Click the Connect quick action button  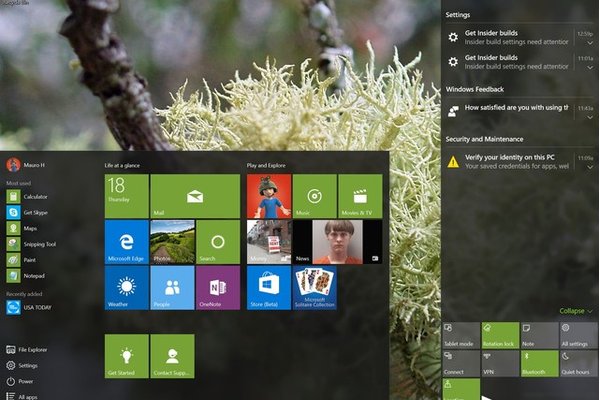click(x=461, y=364)
